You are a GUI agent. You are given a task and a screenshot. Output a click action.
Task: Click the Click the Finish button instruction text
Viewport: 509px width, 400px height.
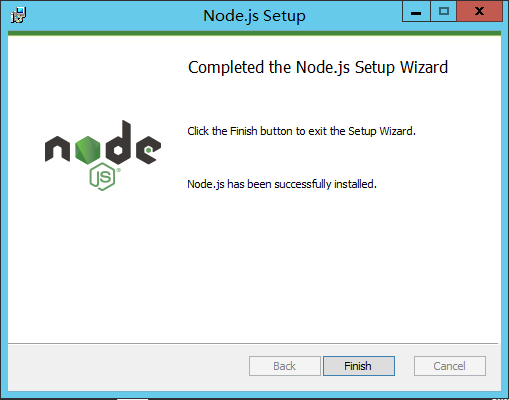coord(301,131)
